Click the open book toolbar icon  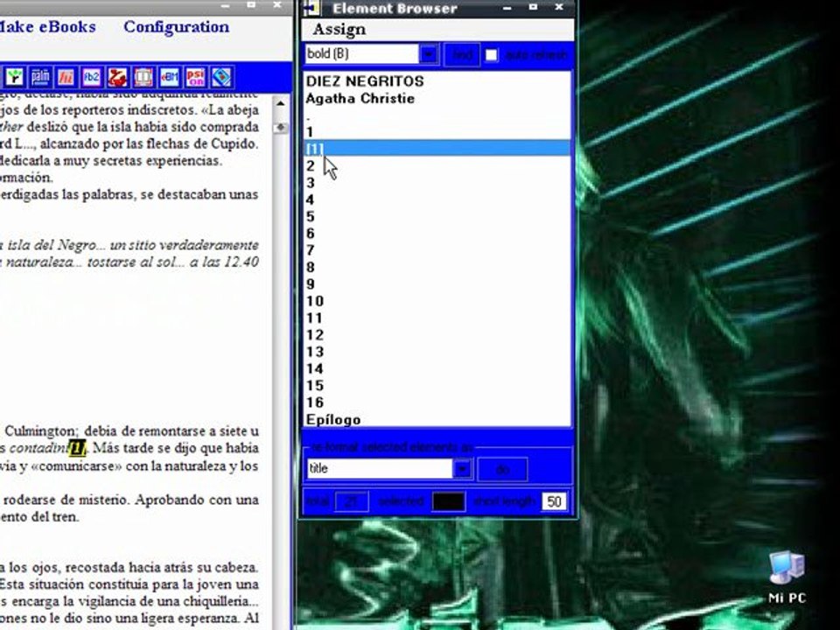(x=143, y=78)
